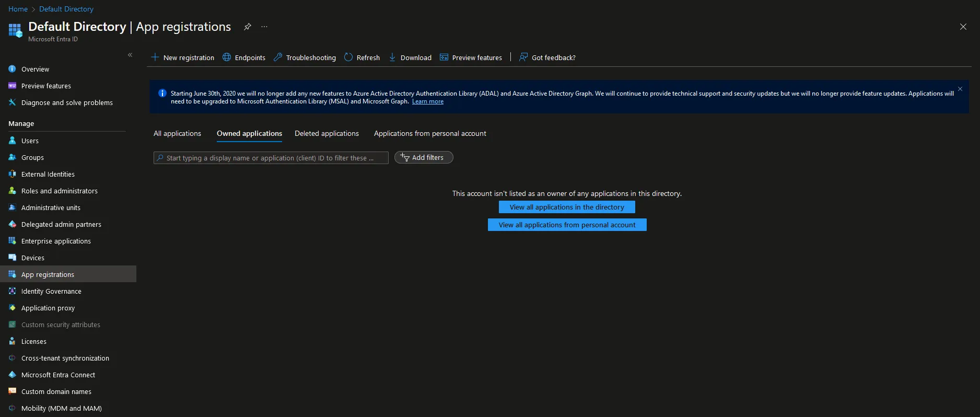This screenshot has width=980, height=417.
Task: Click View all applications in the directory
Action: click(x=567, y=207)
